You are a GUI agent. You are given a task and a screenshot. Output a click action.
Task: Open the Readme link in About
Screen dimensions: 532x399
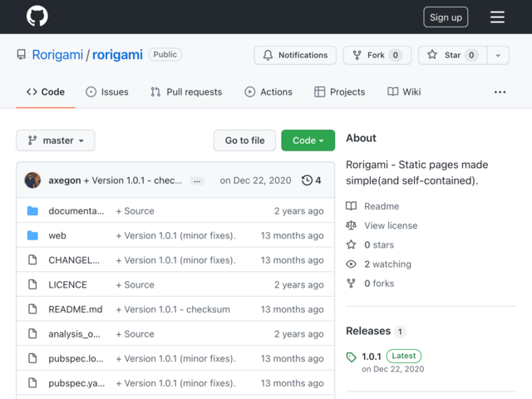[x=382, y=206]
